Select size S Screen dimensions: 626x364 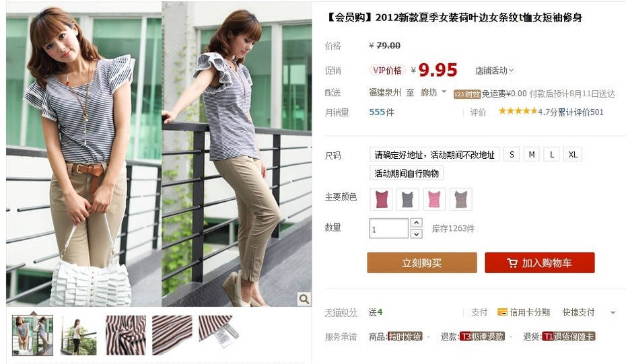512,155
